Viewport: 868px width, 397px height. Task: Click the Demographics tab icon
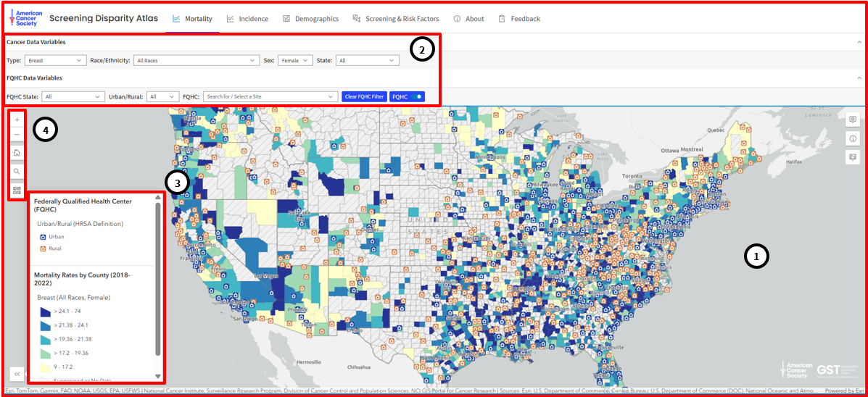click(x=286, y=19)
